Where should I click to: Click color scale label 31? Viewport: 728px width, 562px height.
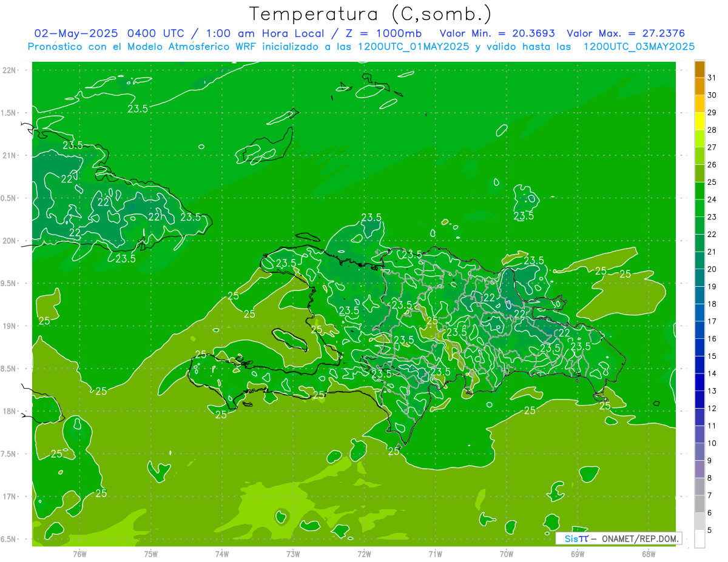(712, 78)
